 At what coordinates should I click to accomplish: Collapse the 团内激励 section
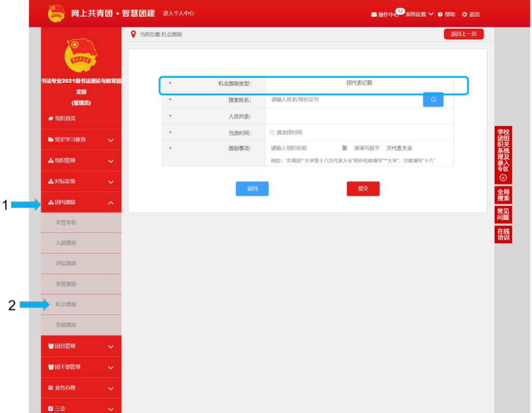pyautogui.click(x=81, y=202)
